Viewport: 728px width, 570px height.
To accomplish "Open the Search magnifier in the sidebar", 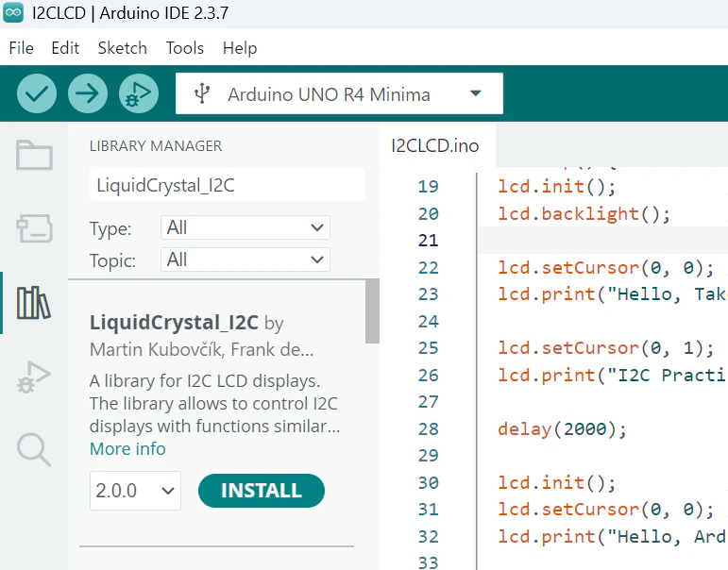I will 33,449.
